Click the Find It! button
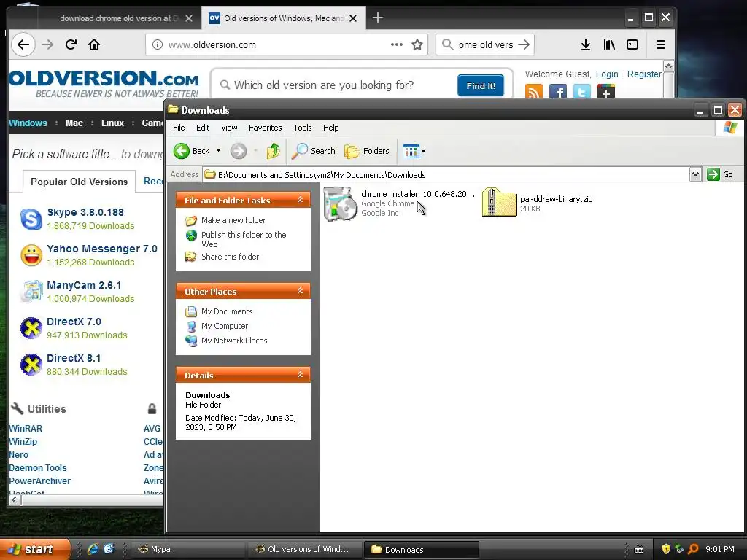The image size is (747, 560). point(481,86)
